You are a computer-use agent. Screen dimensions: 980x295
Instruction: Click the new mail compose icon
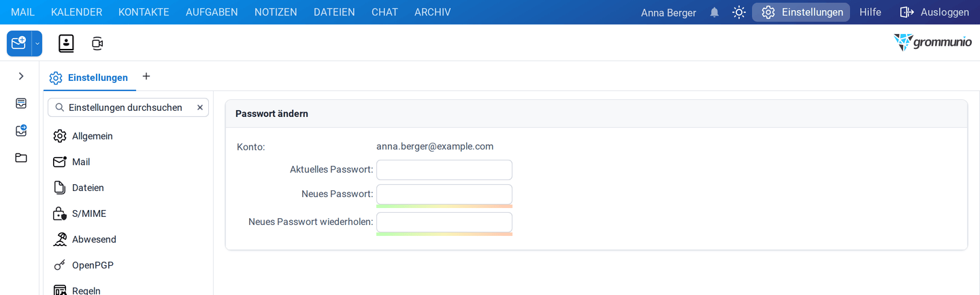point(19,44)
